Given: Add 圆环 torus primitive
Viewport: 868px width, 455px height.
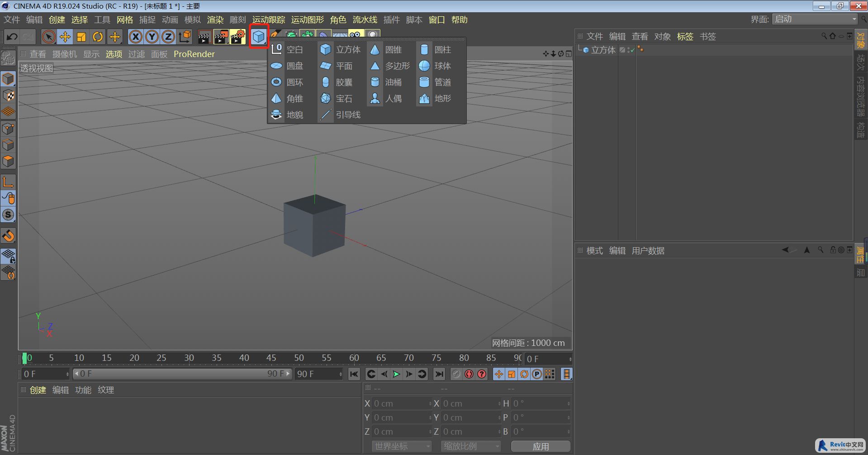Looking at the screenshot, I should (287, 82).
